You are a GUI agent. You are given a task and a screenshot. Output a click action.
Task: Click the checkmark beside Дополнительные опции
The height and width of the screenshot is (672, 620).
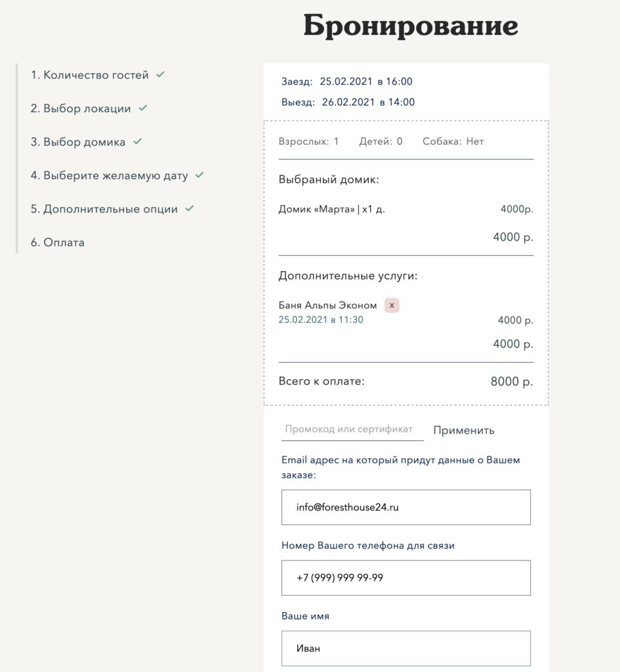[190, 208]
